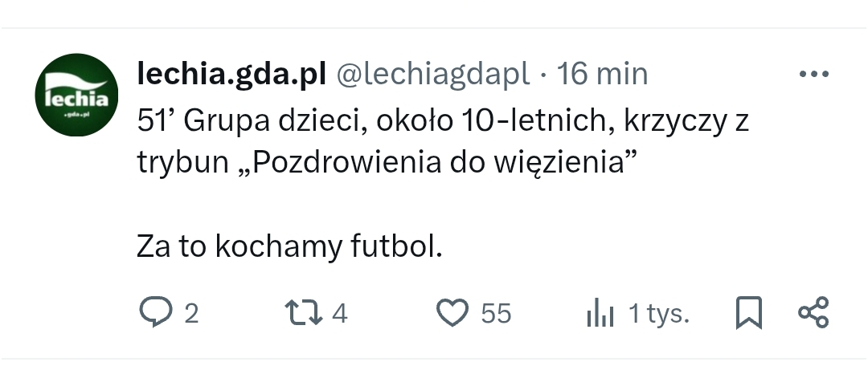
Task: Click the quoted "Pozdrowienia do więzienia" text
Action: pos(439,163)
